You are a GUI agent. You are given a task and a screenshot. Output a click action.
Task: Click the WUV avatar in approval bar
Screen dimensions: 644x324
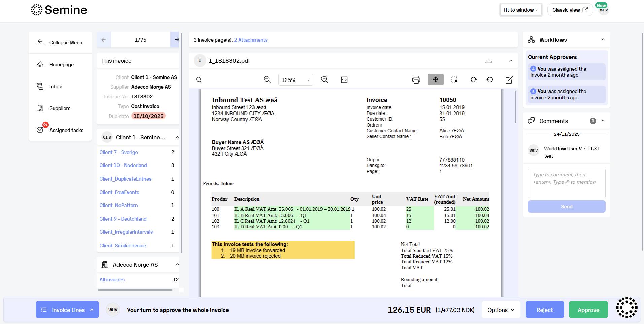(x=113, y=310)
